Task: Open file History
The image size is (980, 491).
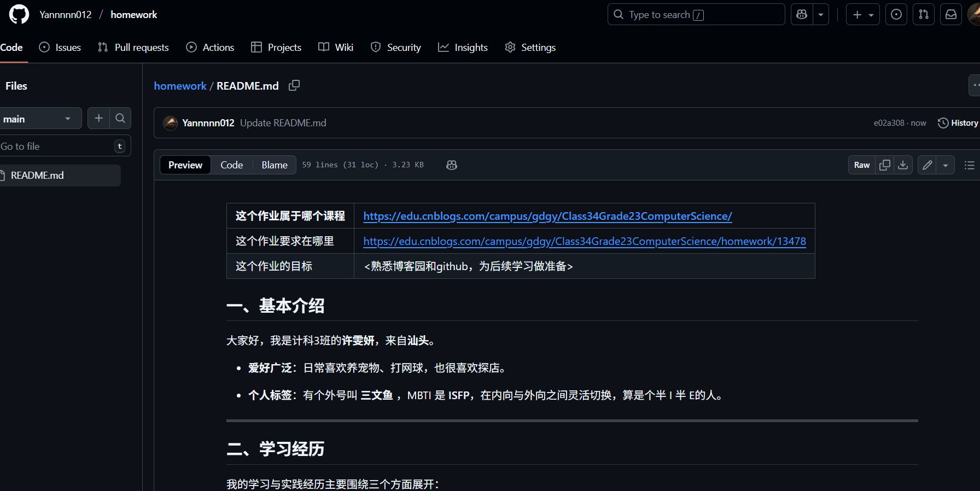Action: (958, 123)
